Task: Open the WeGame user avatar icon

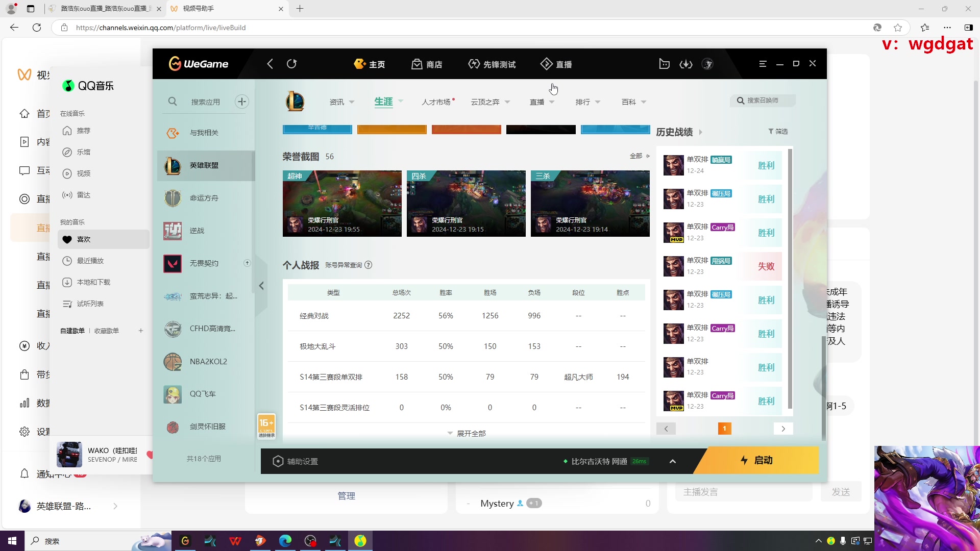Action: point(707,64)
